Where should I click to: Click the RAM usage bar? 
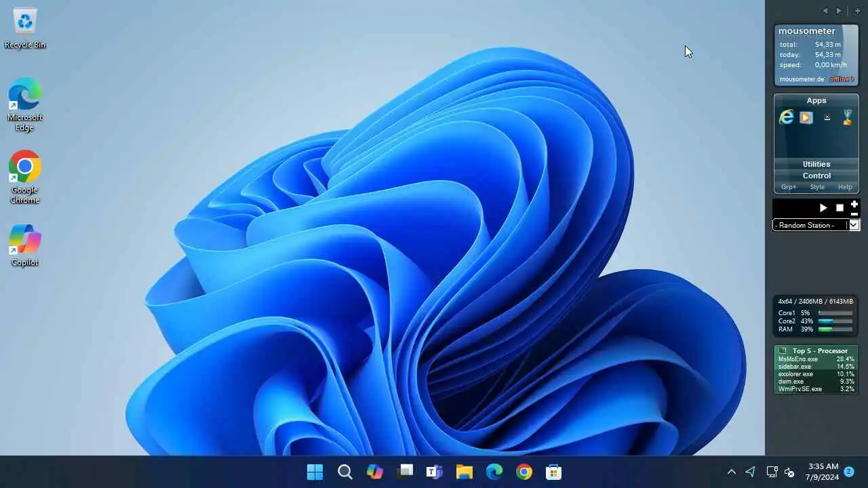pyautogui.click(x=835, y=329)
